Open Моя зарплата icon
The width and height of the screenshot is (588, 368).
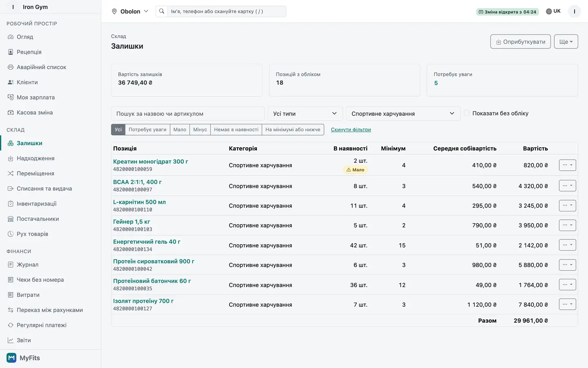pyautogui.click(x=11, y=97)
